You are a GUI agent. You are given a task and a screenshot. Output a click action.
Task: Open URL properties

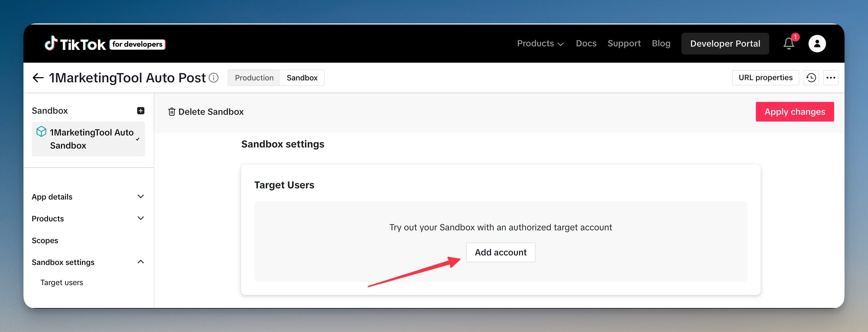point(765,78)
